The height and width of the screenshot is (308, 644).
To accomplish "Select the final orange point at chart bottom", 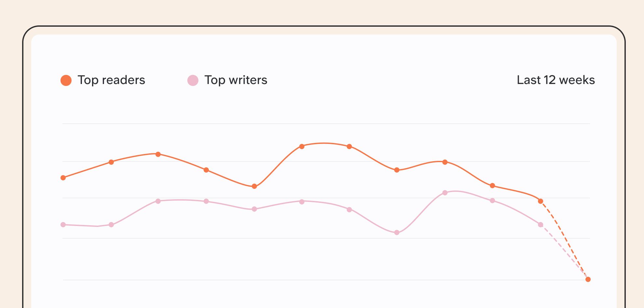I will pyautogui.click(x=588, y=279).
